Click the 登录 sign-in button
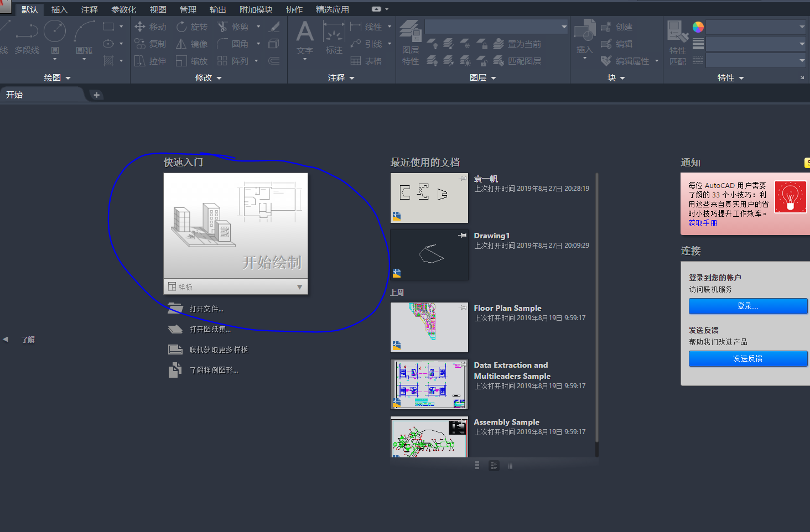The height and width of the screenshot is (532, 810). pos(748,306)
